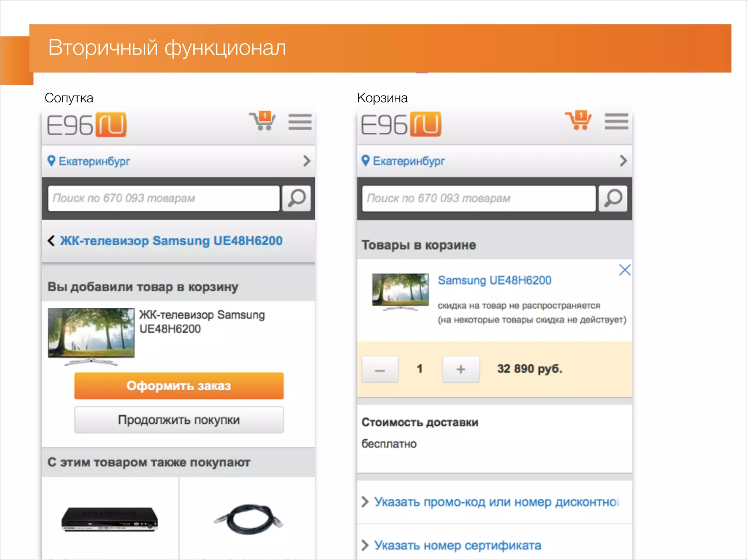
Task: Click location pin next to Екатеринбург in Сопутка
Action: pyautogui.click(x=51, y=161)
